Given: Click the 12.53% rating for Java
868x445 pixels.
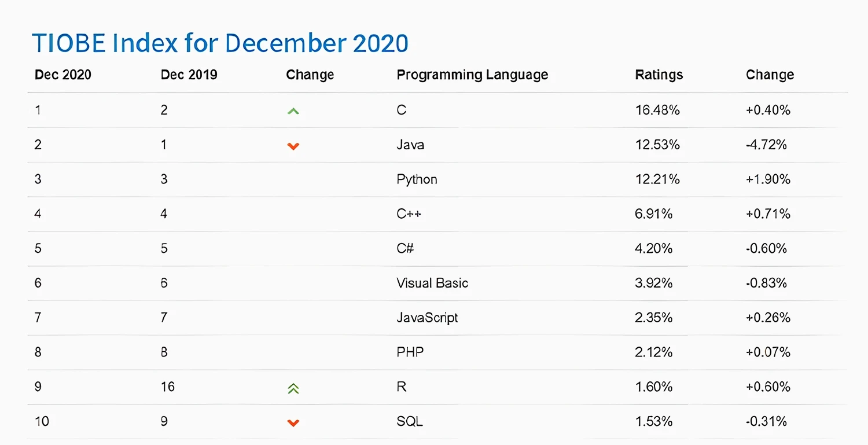Looking at the screenshot, I should [x=657, y=145].
